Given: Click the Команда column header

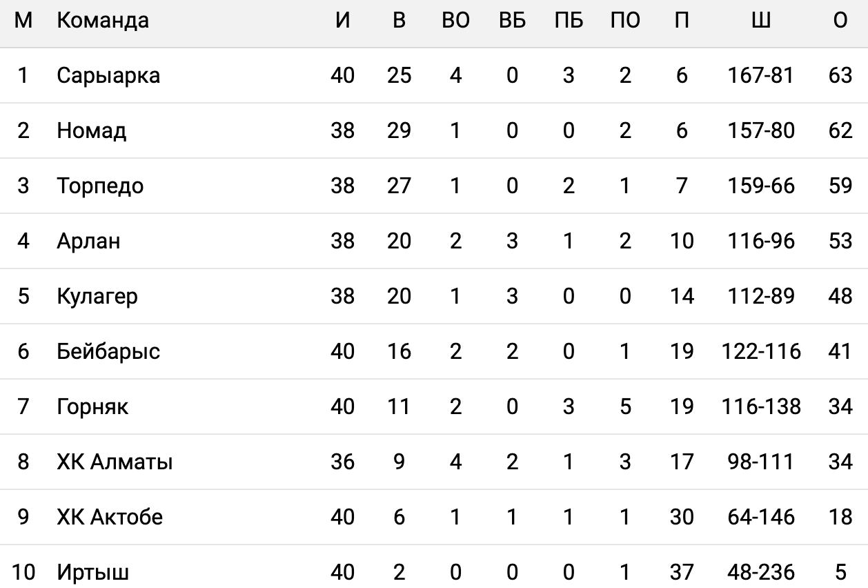Looking at the screenshot, I should [102, 21].
